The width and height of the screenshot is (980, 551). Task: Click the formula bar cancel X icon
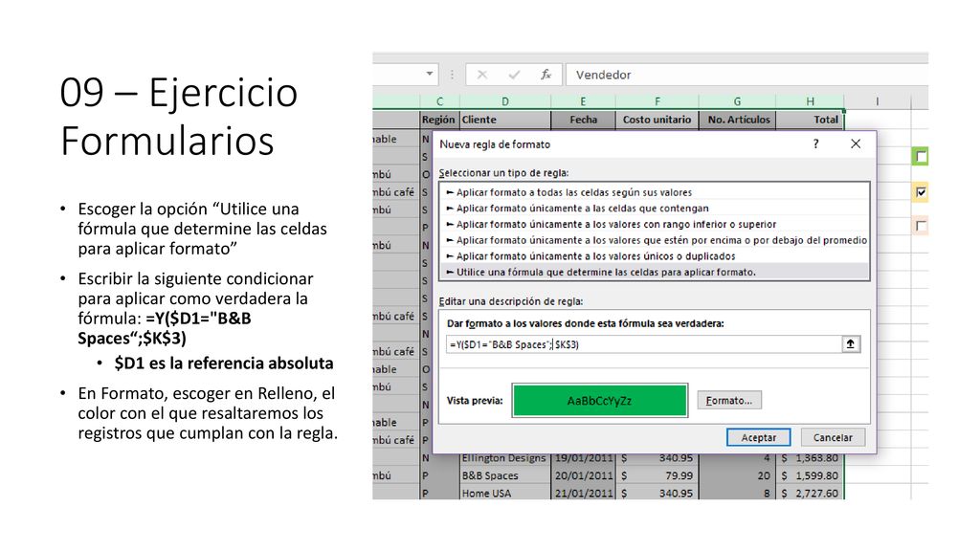(482, 75)
